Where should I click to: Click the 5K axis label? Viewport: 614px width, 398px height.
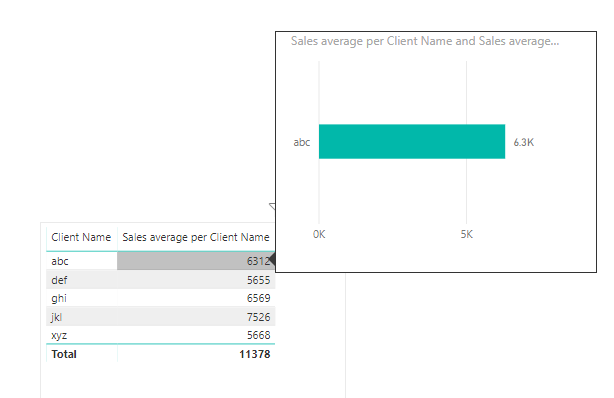[466, 234]
